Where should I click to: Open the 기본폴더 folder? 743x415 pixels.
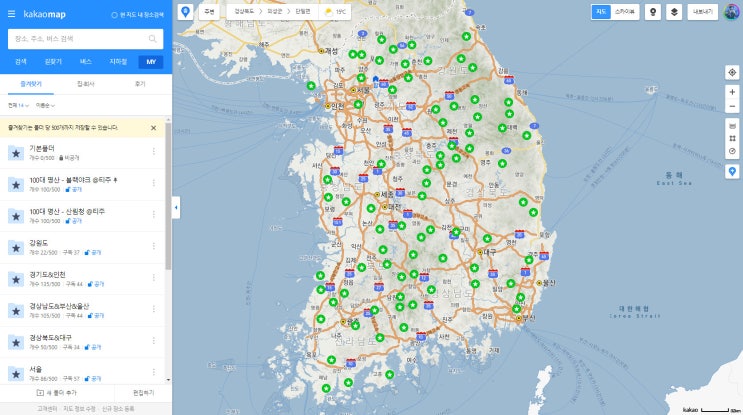click(x=82, y=153)
